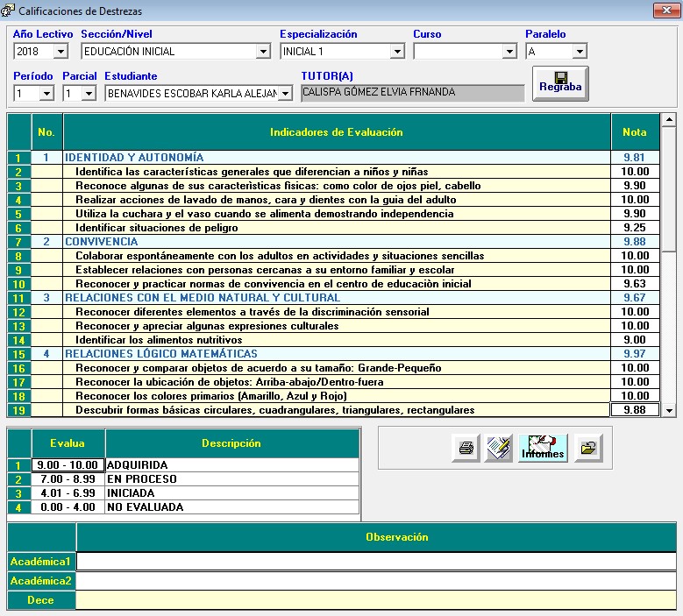Image resolution: width=683 pixels, height=616 pixels.
Task: Click row 'Reconocer la ubicación de objetos'
Action: pos(337,382)
